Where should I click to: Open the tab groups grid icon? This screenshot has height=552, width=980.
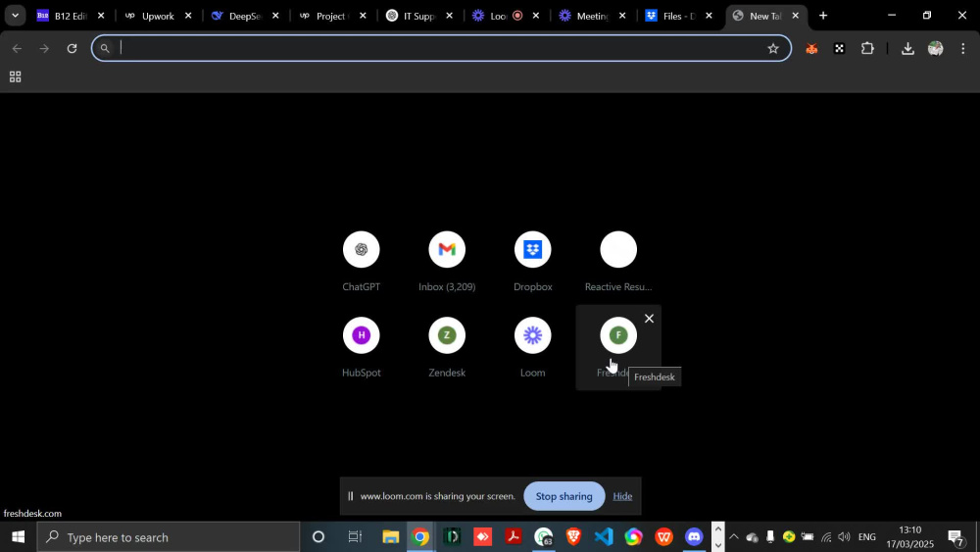(15, 76)
